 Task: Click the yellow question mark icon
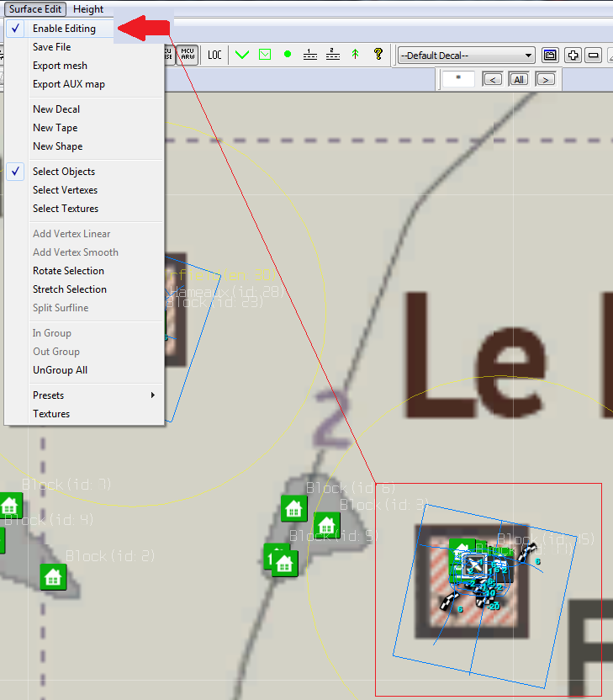378,54
